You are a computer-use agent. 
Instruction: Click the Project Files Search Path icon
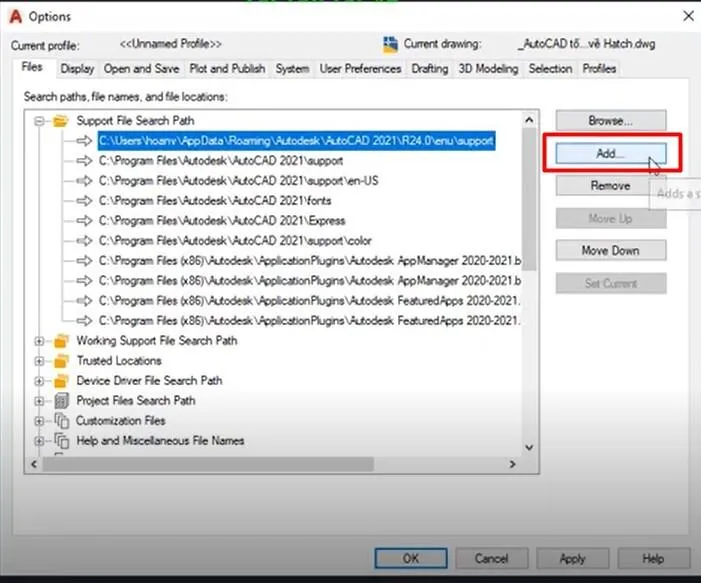pyautogui.click(x=60, y=401)
